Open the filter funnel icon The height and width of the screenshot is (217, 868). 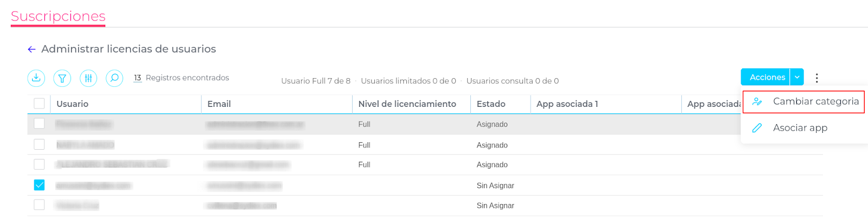tap(62, 78)
